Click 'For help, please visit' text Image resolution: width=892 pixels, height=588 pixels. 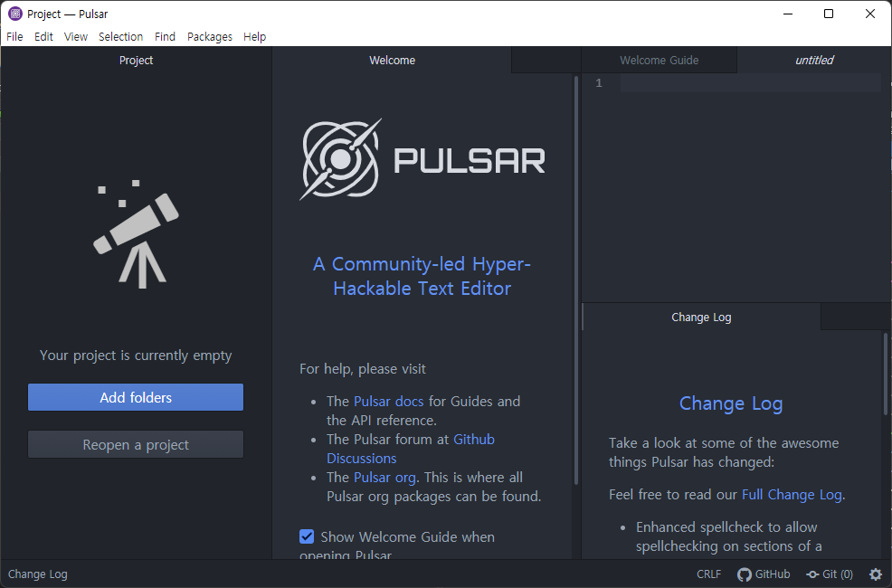363,368
